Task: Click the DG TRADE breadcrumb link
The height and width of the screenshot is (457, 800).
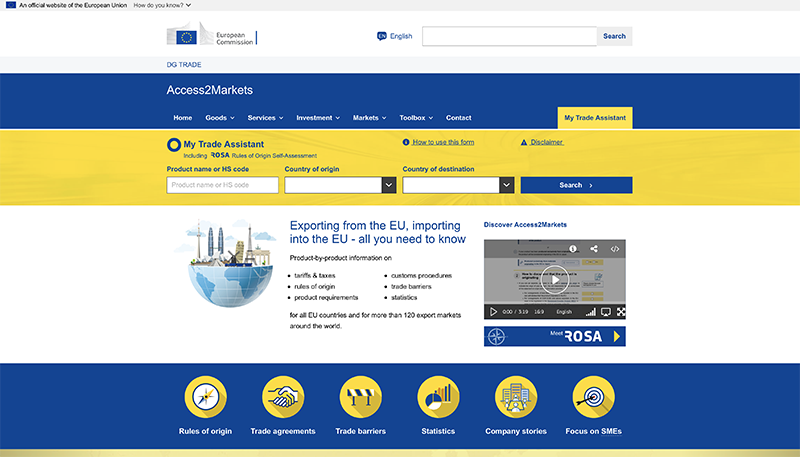Action: pos(184,65)
